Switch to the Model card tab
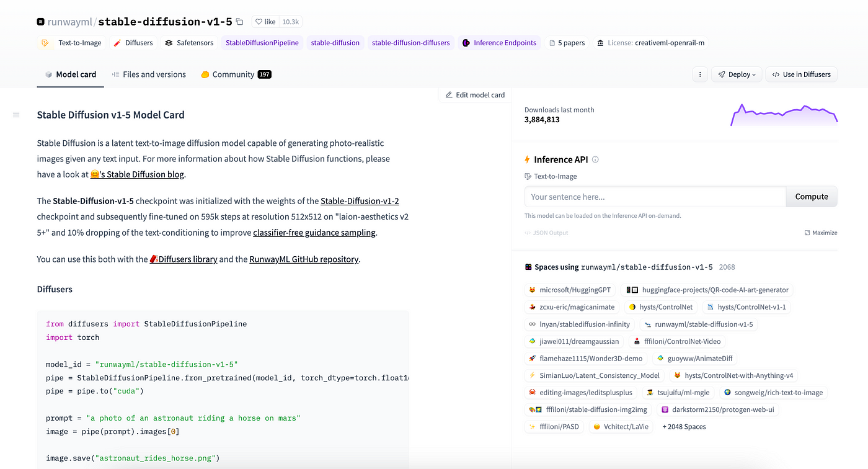This screenshot has height=469, width=868. pos(70,74)
